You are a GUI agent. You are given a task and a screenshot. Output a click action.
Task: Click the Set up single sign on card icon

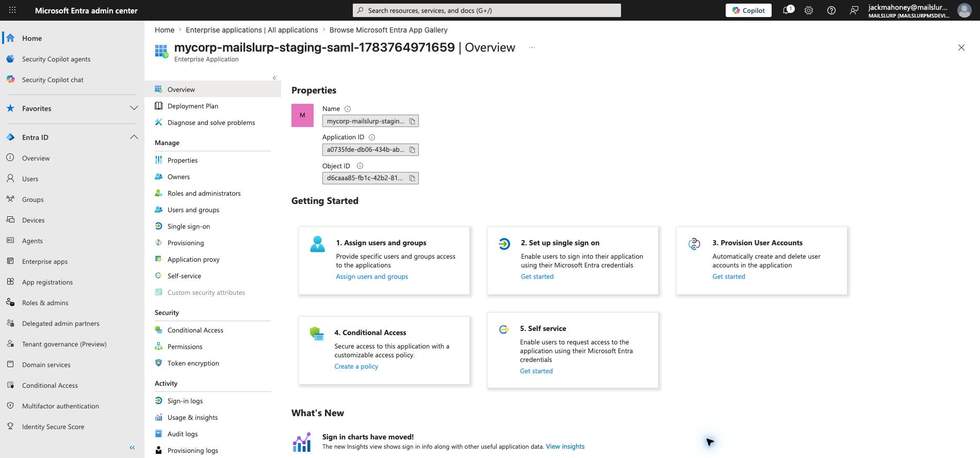click(504, 244)
